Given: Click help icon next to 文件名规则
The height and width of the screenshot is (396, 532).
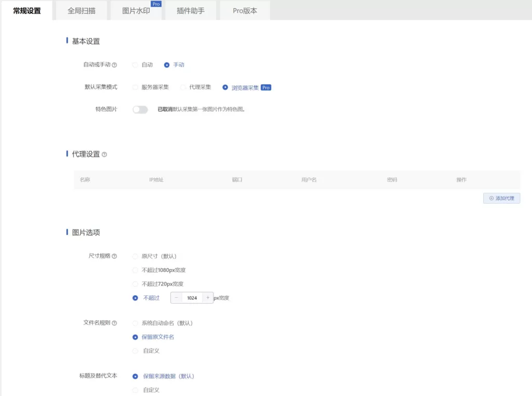Looking at the screenshot, I should 114,323.
